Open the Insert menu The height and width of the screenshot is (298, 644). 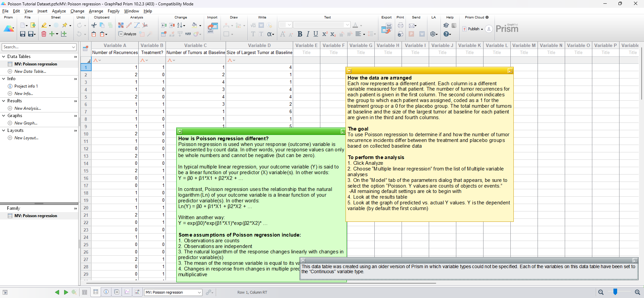42,11
